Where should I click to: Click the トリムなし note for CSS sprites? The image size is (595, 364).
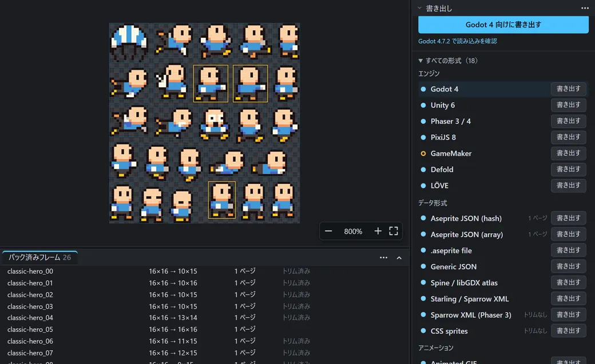click(535, 331)
